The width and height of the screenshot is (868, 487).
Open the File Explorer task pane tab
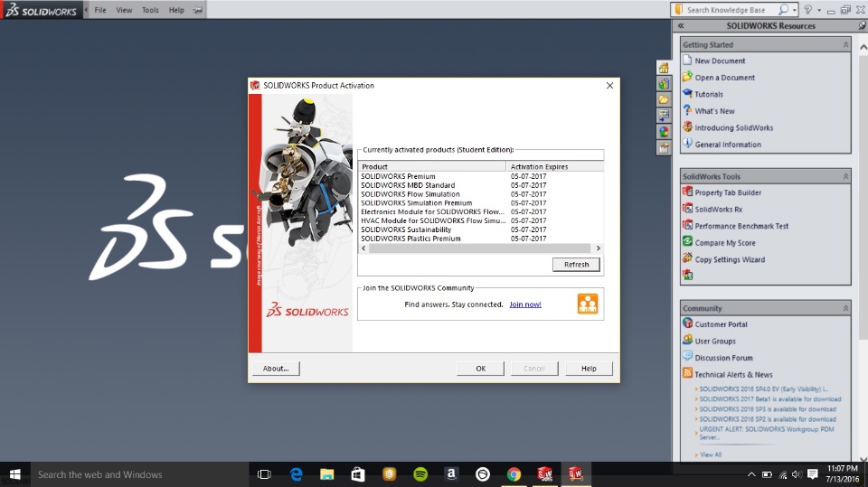[664, 100]
